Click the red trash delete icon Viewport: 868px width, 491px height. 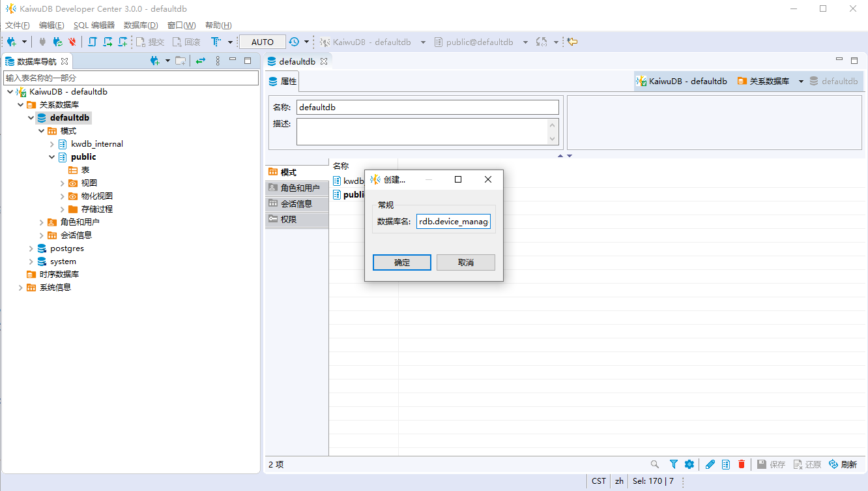(742, 464)
